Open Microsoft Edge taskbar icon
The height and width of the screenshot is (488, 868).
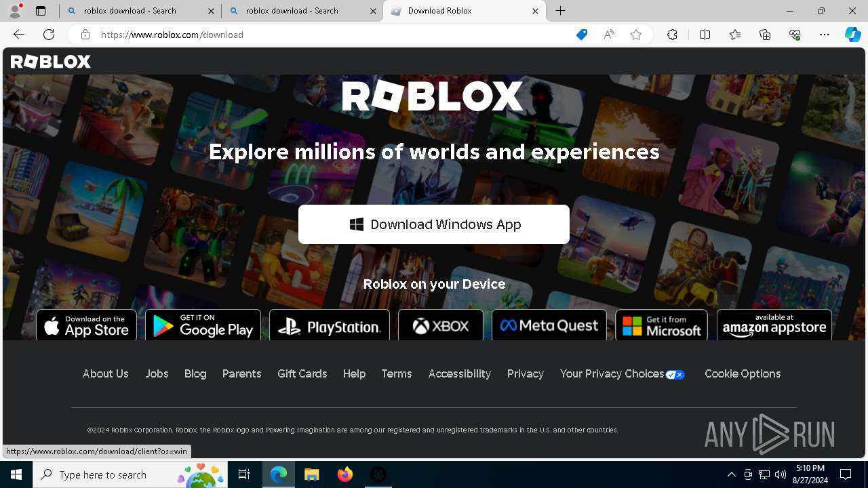[x=279, y=474]
